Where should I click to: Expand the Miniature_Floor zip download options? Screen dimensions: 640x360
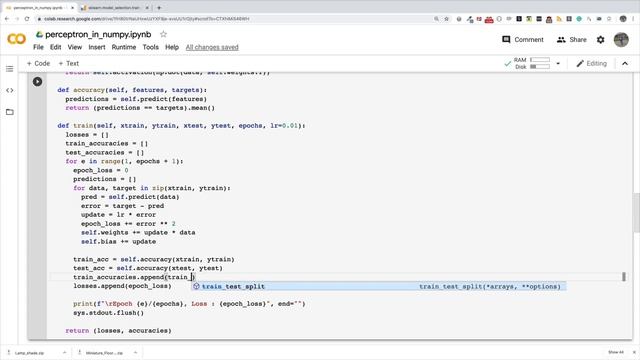point(136,353)
